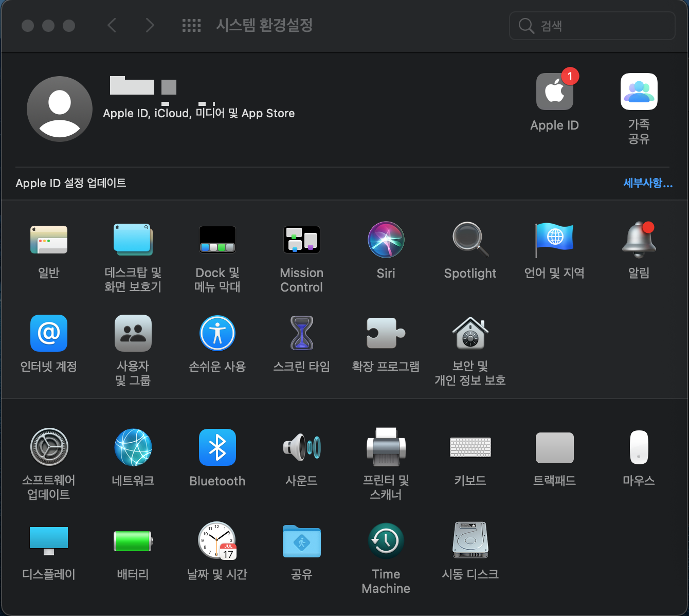
Task: Click 'Apple ID 설정 업데이트' text
Action: (71, 183)
